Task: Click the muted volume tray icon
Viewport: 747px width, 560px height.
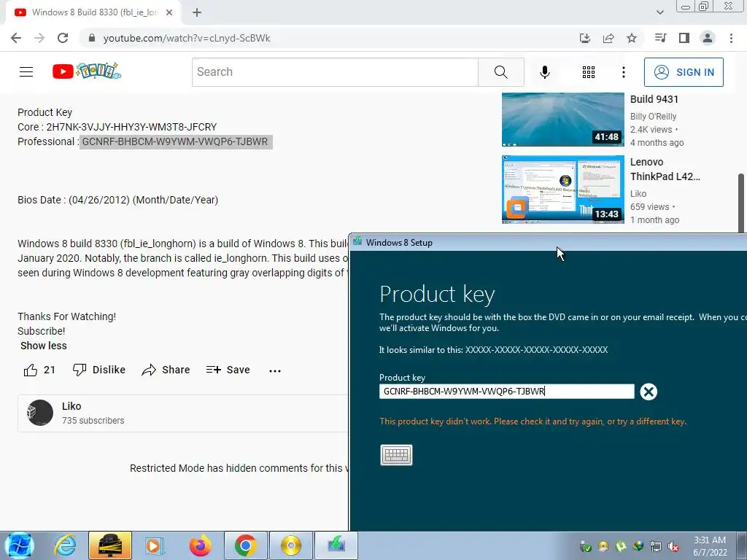Action: click(x=673, y=547)
